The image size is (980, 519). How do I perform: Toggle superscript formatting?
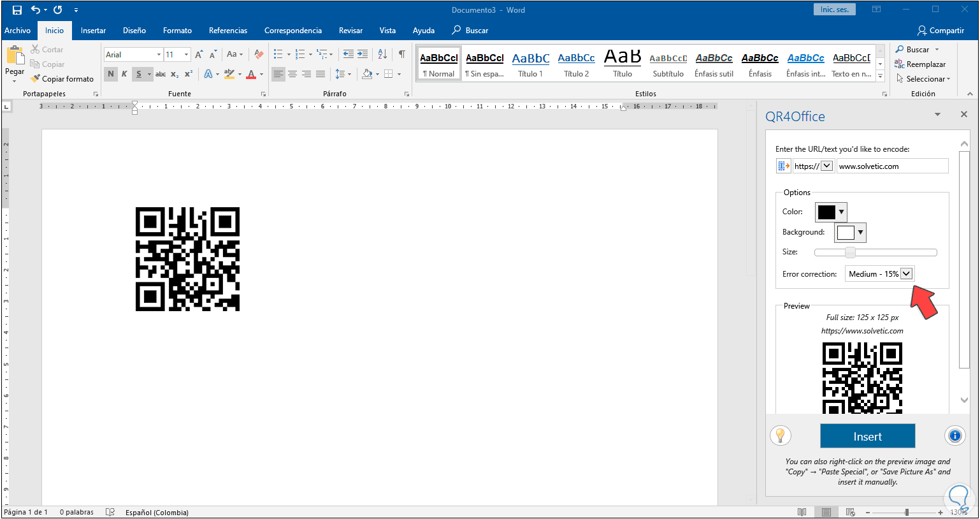click(x=188, y=75)
